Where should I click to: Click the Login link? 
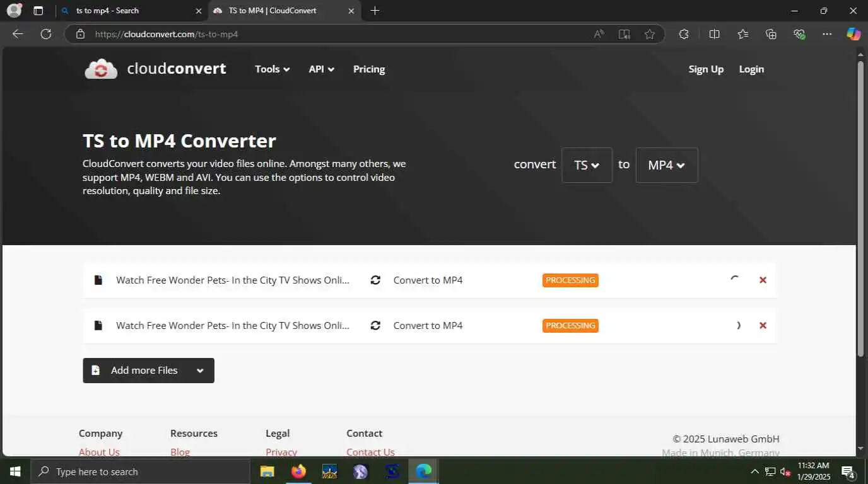(751, 69)
